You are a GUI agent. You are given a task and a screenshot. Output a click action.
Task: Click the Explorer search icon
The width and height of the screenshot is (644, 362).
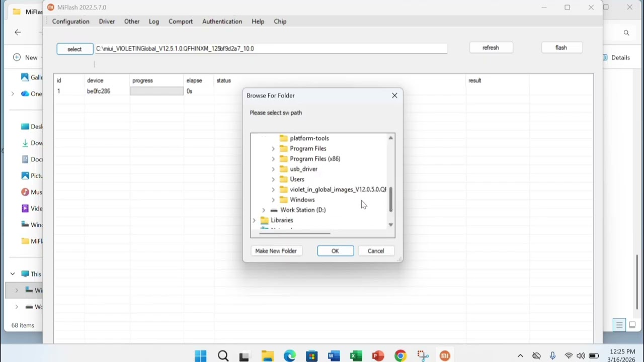[626, 33]
